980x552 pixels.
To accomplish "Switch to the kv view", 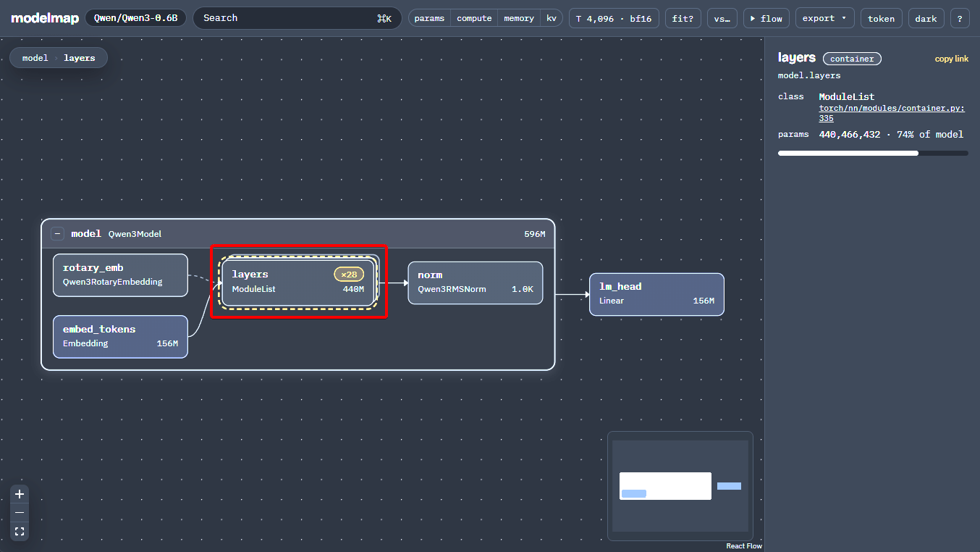I will click(x=552, y=18).
